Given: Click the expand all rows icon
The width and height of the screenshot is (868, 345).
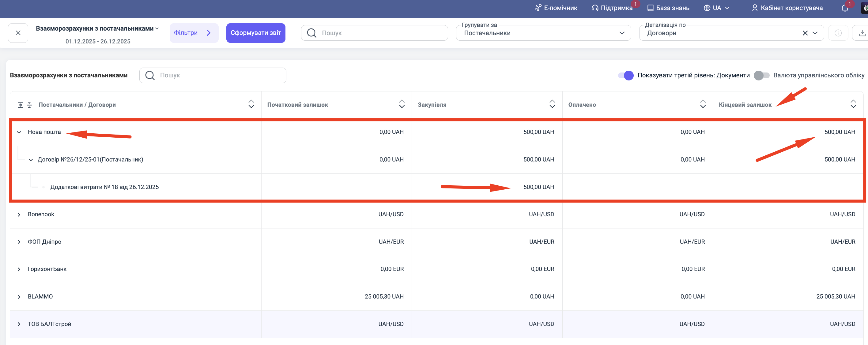Looking at the screenshot, I should [x=21, y=105].
